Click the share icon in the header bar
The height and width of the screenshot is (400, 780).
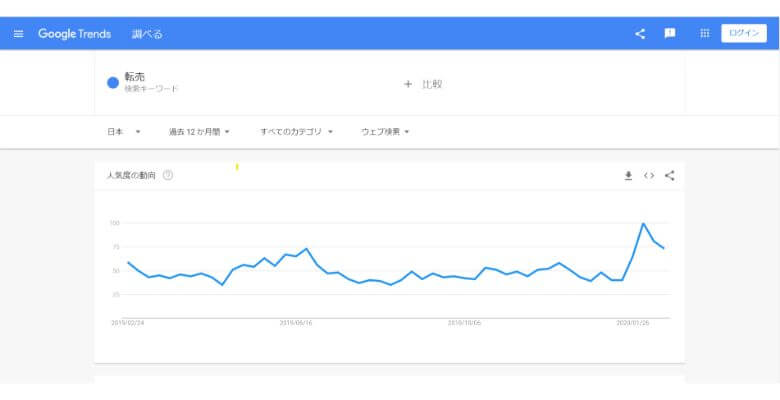point(640,33)
